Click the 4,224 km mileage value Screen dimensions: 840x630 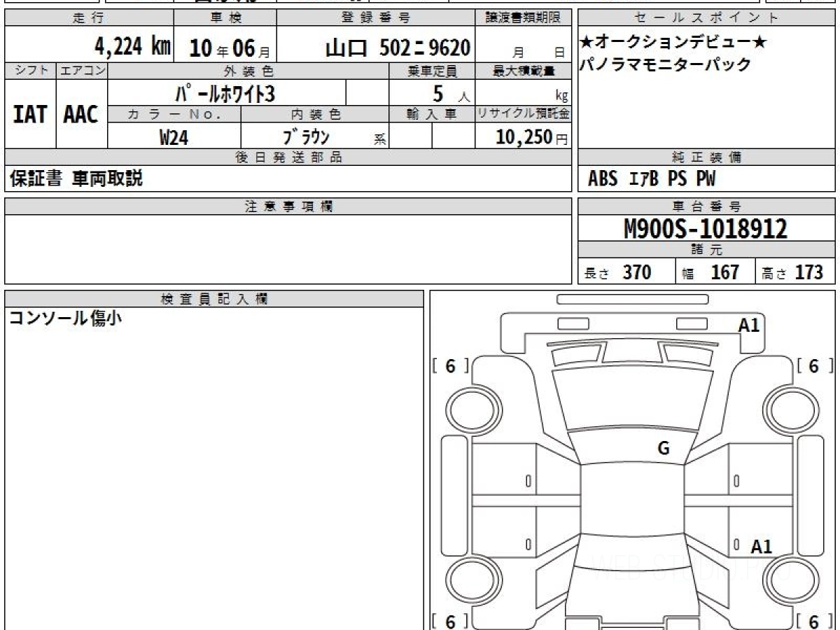(x=133, y=48)
